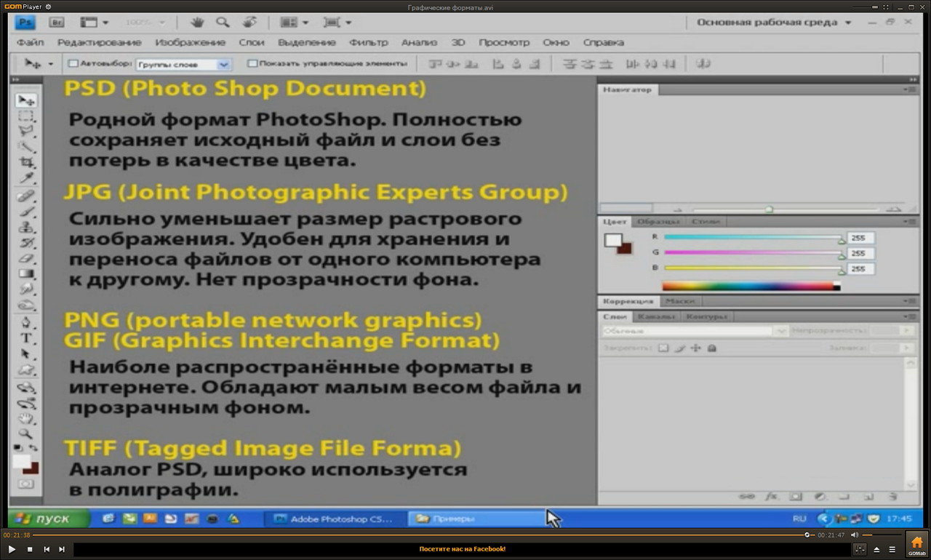Select the Eraser tool

point(26,258)
